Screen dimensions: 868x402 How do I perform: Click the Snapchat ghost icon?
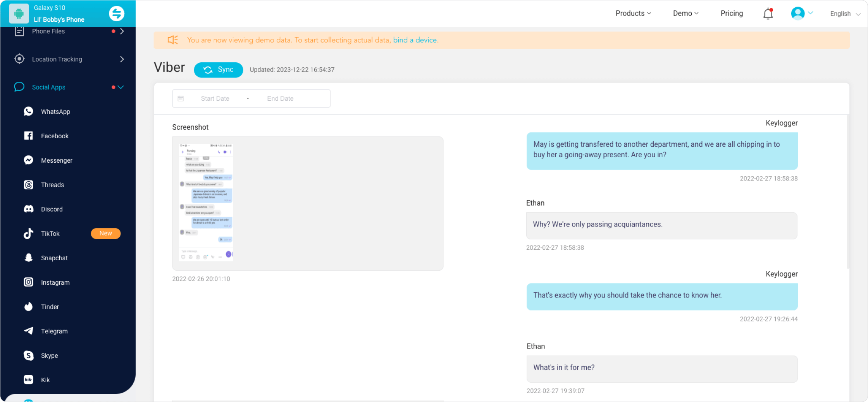pos(29,258)
